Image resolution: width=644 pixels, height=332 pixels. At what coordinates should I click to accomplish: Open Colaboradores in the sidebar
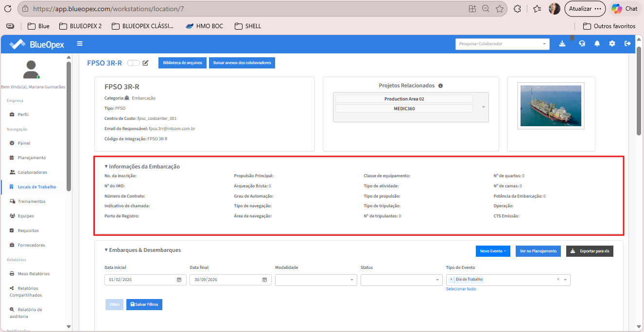[x=32, y=172]
